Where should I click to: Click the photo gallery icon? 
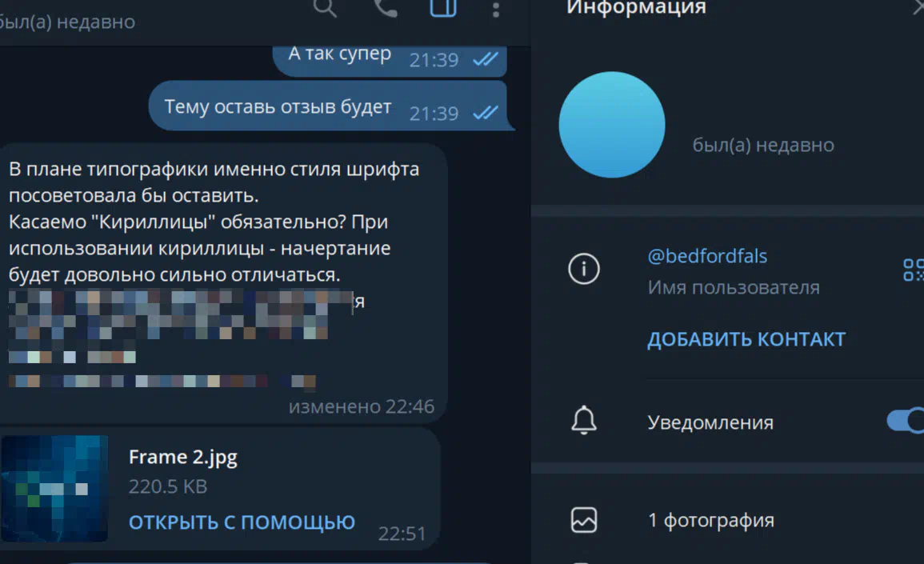coord(583,520)
